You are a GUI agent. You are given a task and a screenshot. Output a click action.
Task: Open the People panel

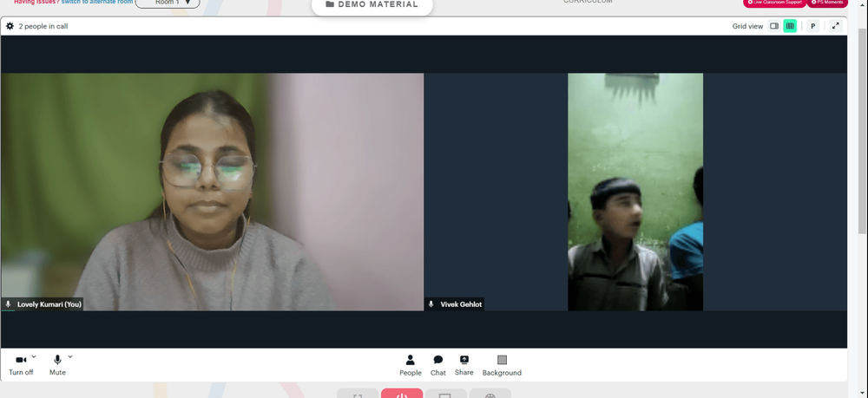[411, 365]
